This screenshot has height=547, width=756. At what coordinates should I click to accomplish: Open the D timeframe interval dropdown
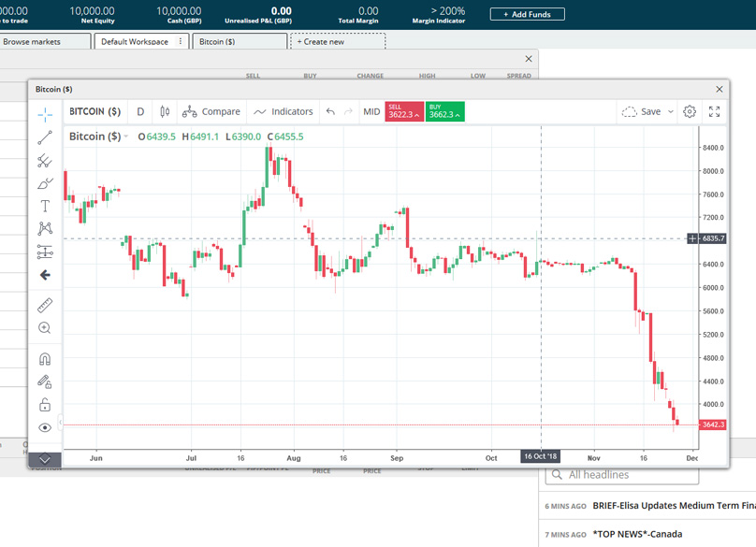coord(140,111)
